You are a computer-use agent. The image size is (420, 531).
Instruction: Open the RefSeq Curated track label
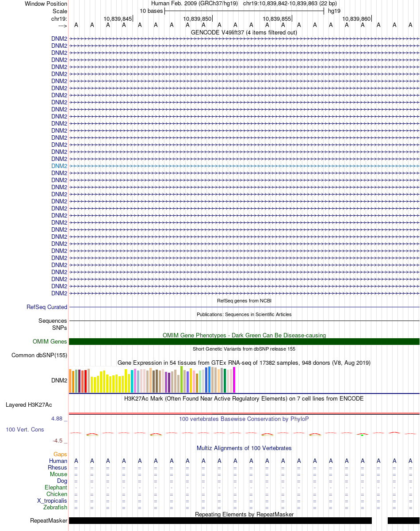click(47, 307)
